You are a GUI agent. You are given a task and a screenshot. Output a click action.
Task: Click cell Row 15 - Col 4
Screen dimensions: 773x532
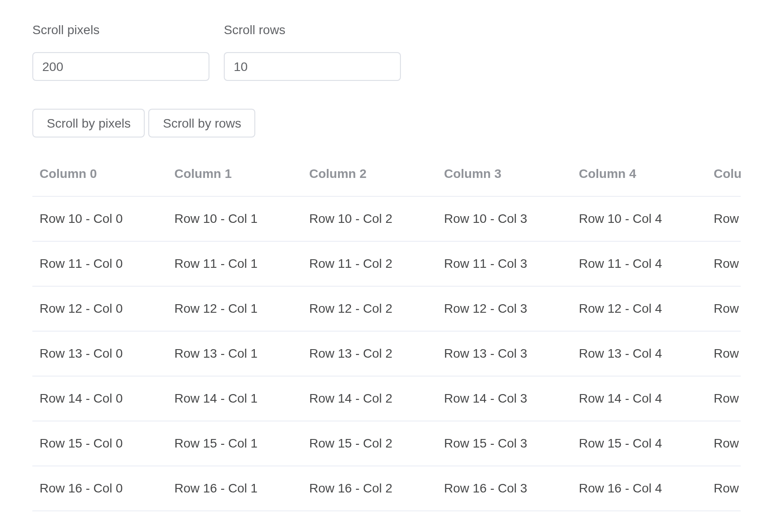[x=639, y=443]
